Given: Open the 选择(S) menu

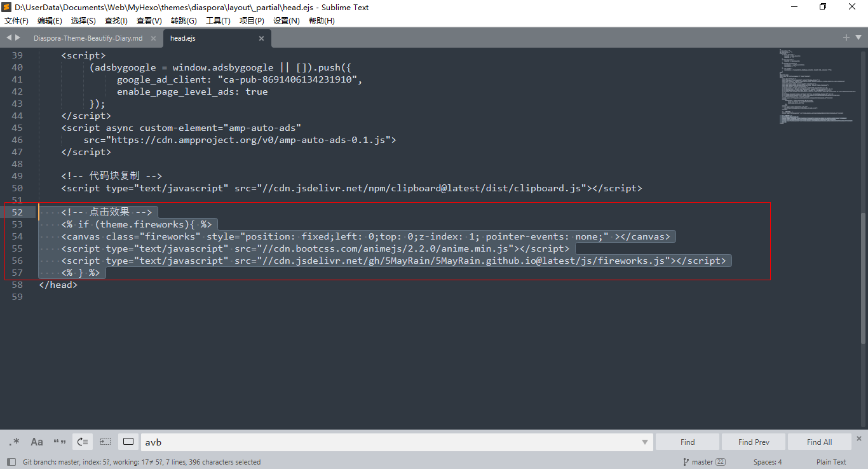Looking at the screenshot, I should click(83, 21).
